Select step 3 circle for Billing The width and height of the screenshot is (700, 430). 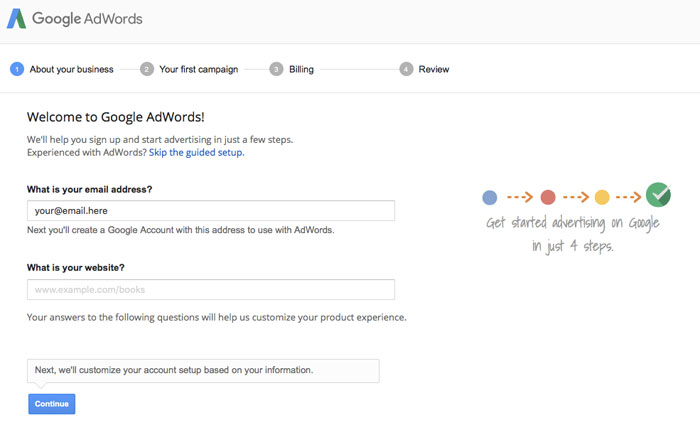[276, 69]
